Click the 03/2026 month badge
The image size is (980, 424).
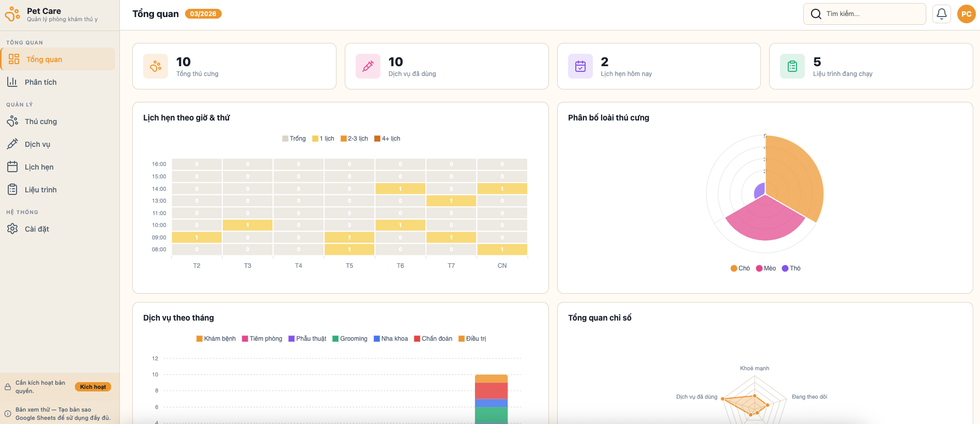203,14
